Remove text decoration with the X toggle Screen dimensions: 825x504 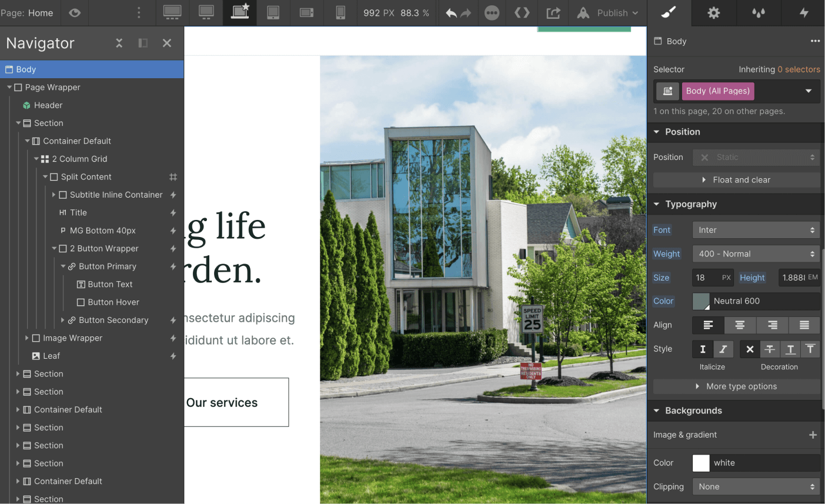pyautogui.click(x=749, y=349)
